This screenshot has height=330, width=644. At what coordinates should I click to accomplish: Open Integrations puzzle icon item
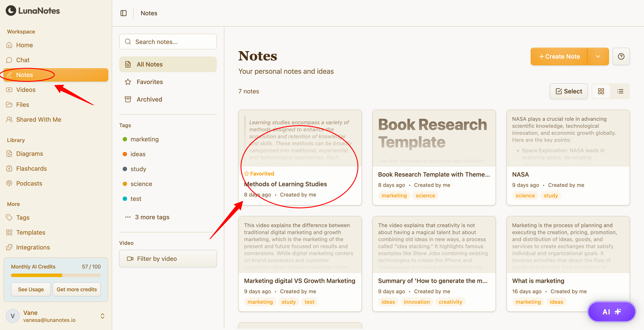33,247
